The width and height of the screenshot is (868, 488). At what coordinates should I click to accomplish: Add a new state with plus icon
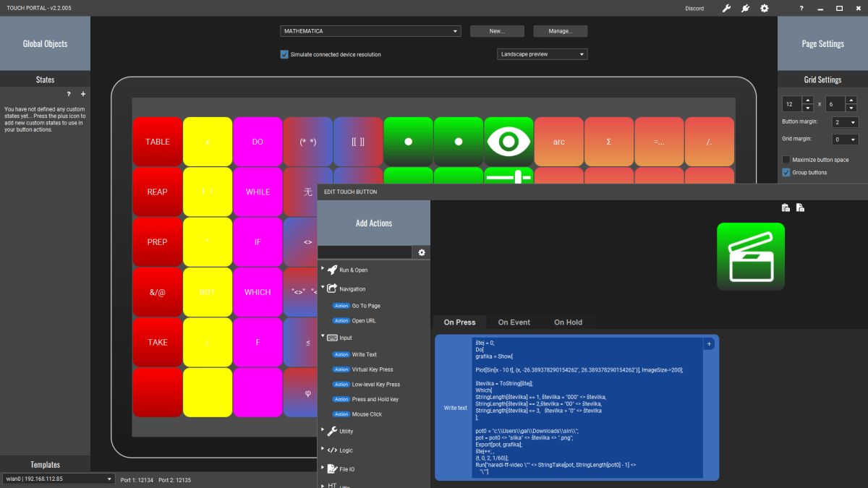tap(82, 94)
